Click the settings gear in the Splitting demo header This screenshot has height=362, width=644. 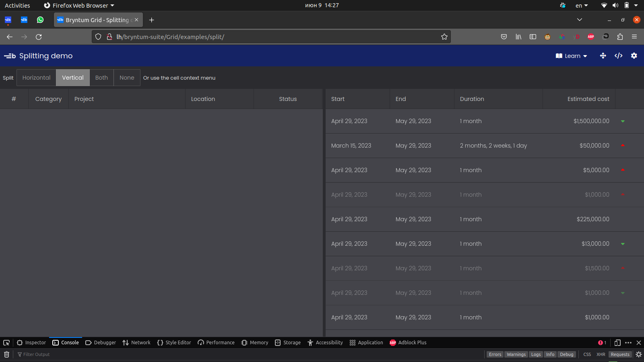pyautogui.click(x=634, y=56)
